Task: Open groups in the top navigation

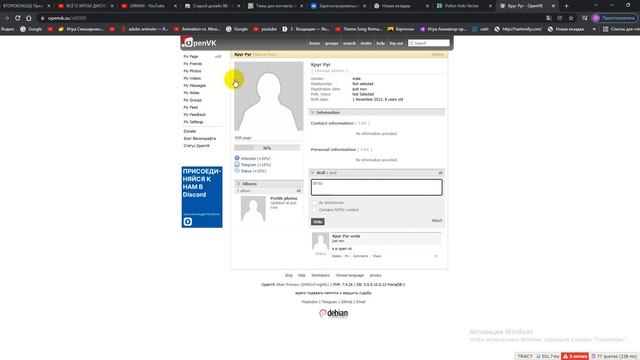Action: [x=331, y=43]
